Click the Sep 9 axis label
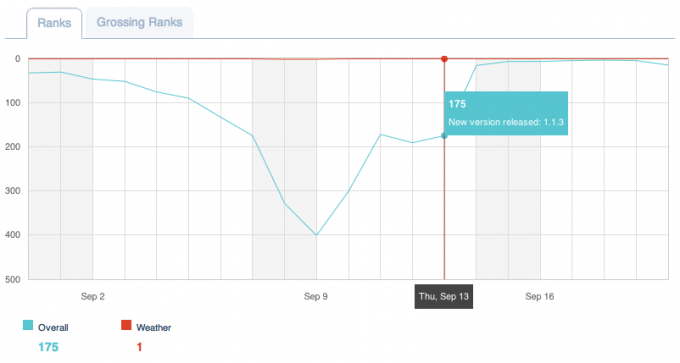 point(316,297)
